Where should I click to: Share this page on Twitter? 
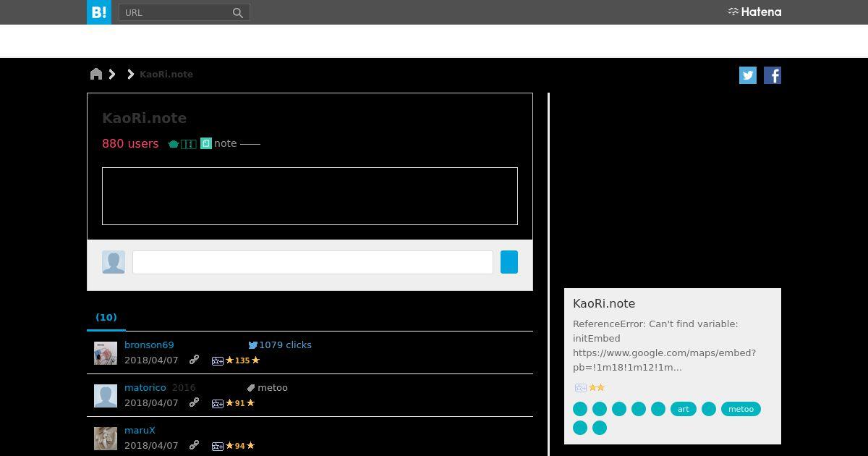748,75
